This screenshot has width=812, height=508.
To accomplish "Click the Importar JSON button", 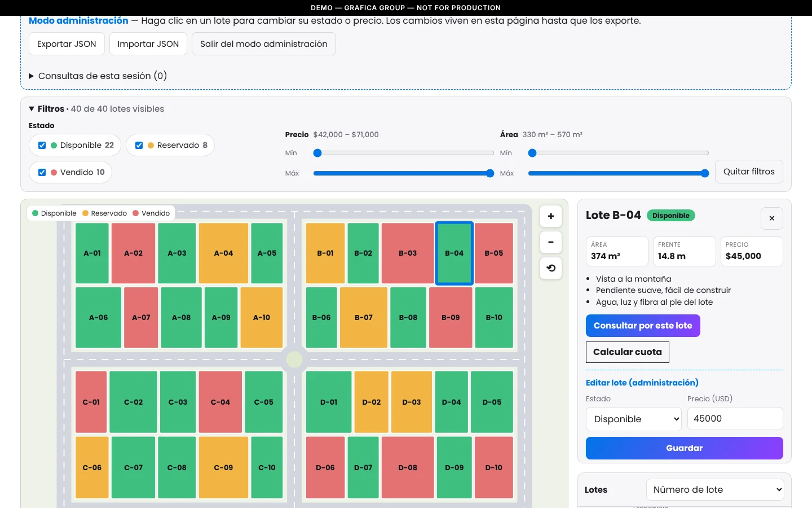I will (x=148, y=44).
